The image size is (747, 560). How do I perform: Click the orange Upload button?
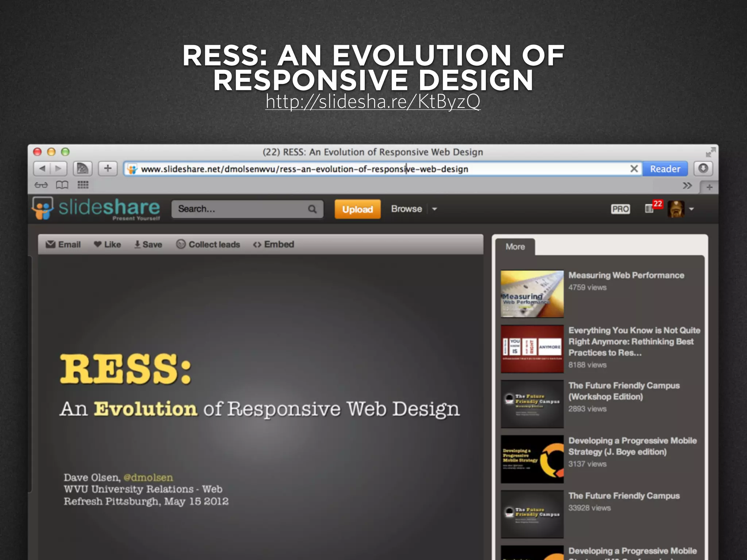[357, 209]
